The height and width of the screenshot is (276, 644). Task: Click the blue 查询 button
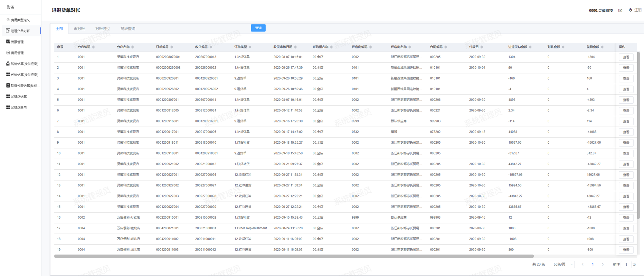pos(258,28)
